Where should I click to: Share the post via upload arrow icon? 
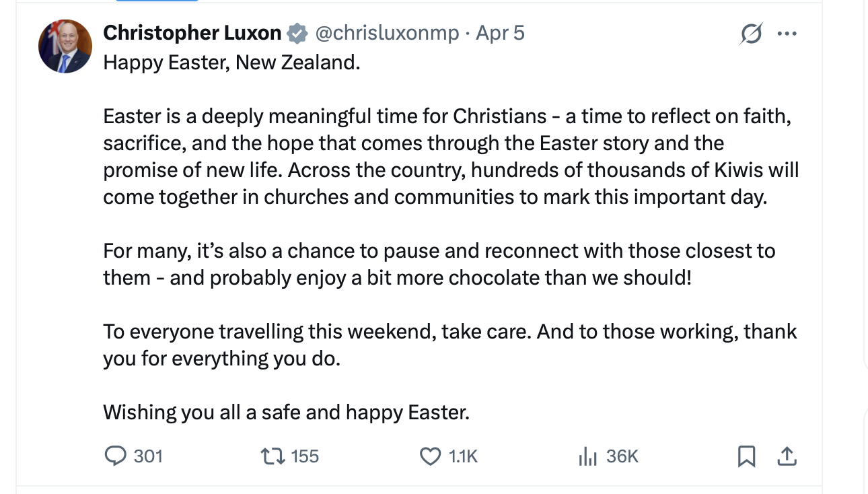pyautogui.click(x=786, y=456)
